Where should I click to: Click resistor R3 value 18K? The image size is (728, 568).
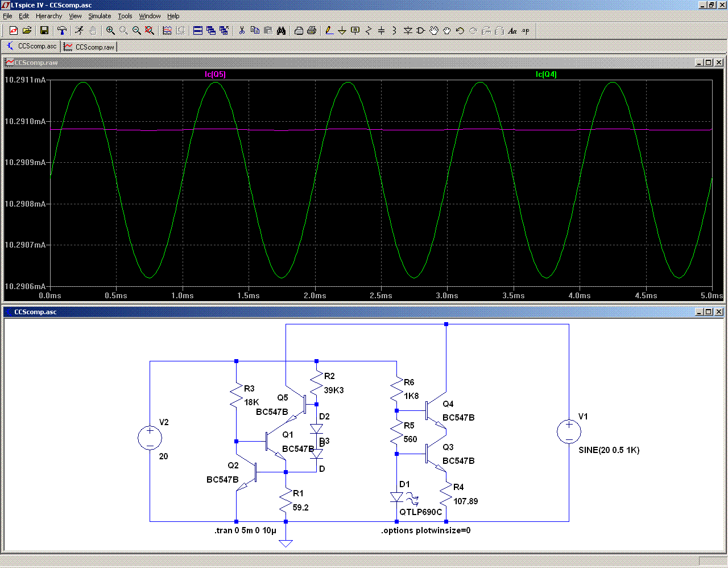click(x=251, y=402)
